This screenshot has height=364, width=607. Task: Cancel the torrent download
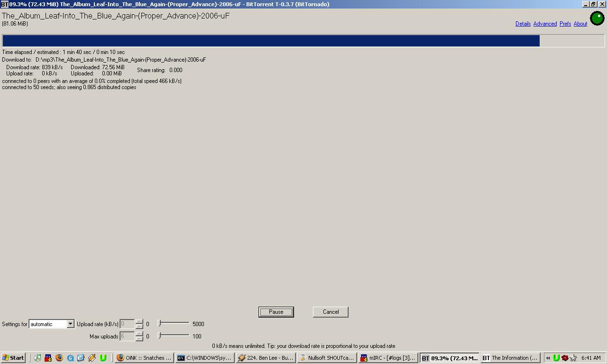331,312
